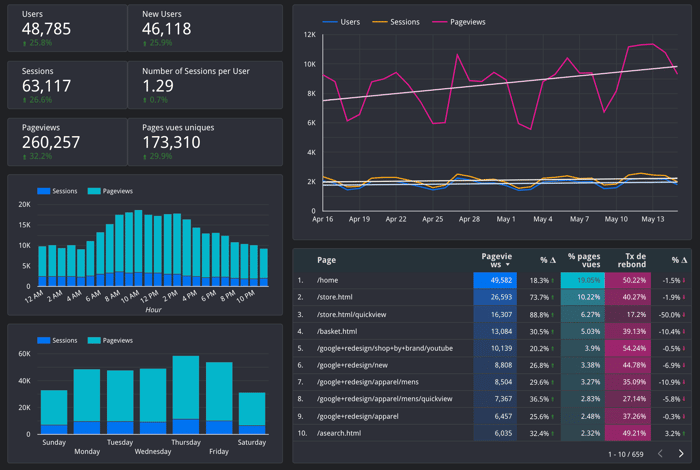Select the Sessions legend icon in hourly chart
Image resolution: width=700 pixels, height=470 pixels.
click(43, 191)
